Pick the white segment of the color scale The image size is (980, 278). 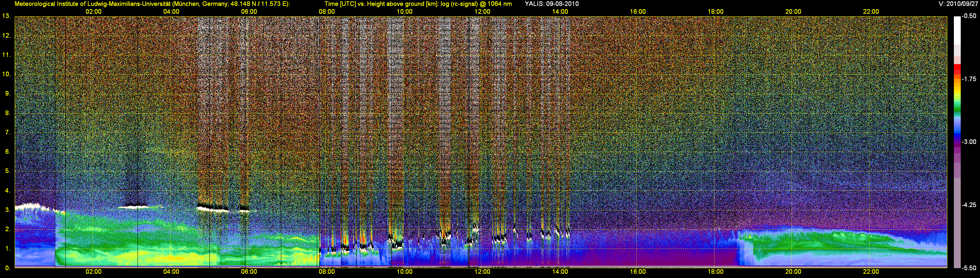click(957, 30)
